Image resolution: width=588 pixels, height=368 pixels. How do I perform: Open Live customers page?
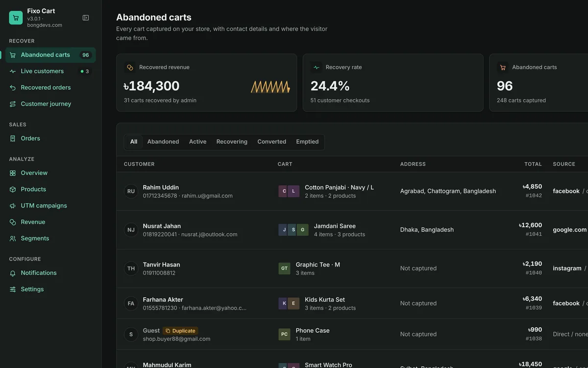pyautogui.click(x=50, y=71)
